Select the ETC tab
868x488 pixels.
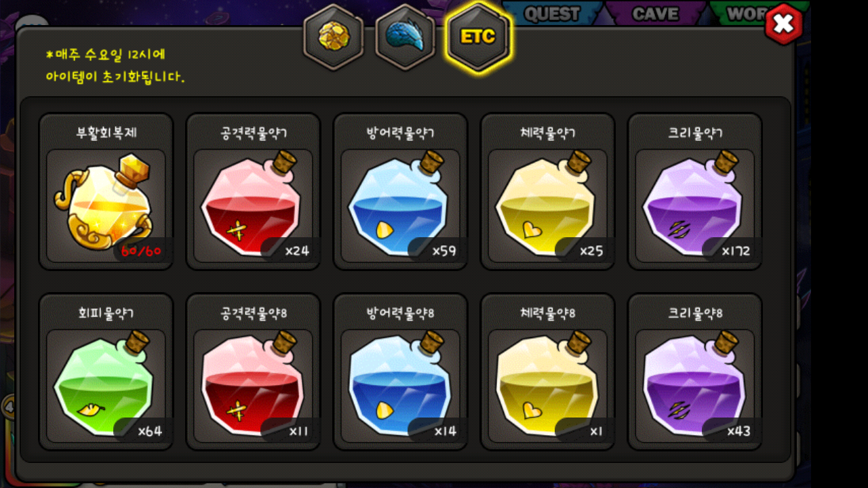(x=478, y=37)
